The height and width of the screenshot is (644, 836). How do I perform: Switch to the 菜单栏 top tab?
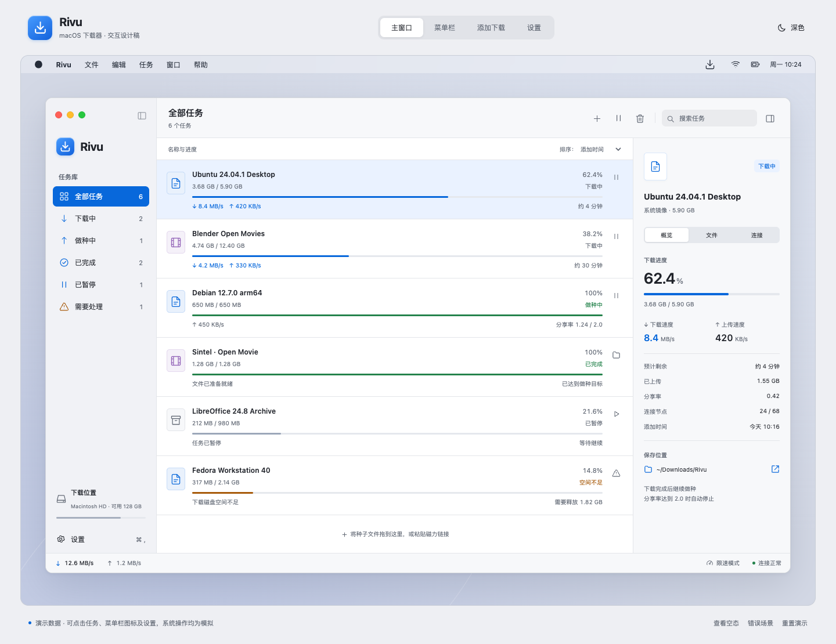click(445, 28)
